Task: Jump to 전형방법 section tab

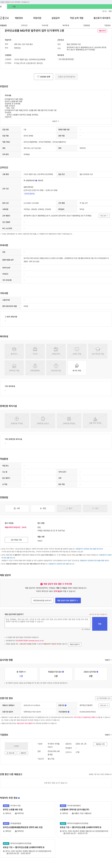Action: [87, 26]
